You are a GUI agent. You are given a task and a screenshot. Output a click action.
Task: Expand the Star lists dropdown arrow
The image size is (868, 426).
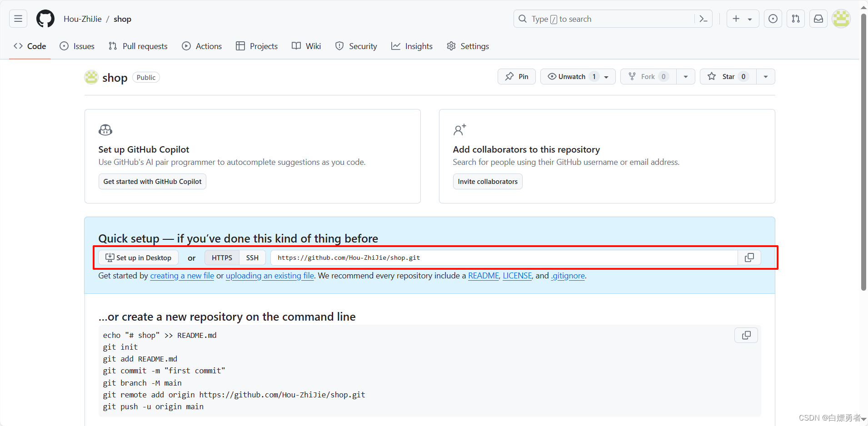click(766, 76)
